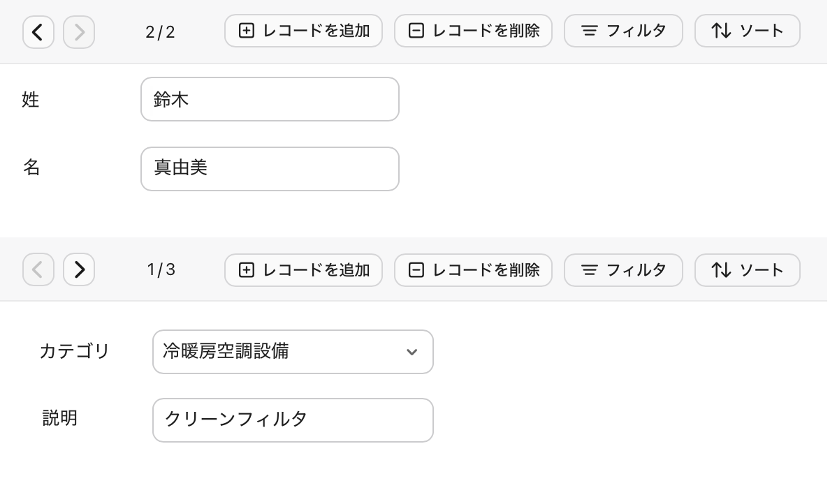Sort the bottom record list
Image resolution: width=830 pixels, height=504 pixels.
click(747, 270)
